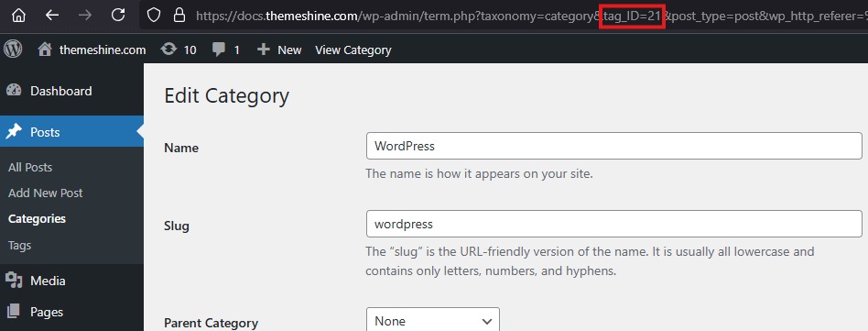
Task: Go to All Posts submenu
Action: pyautogui.click(x=30, y=168)
